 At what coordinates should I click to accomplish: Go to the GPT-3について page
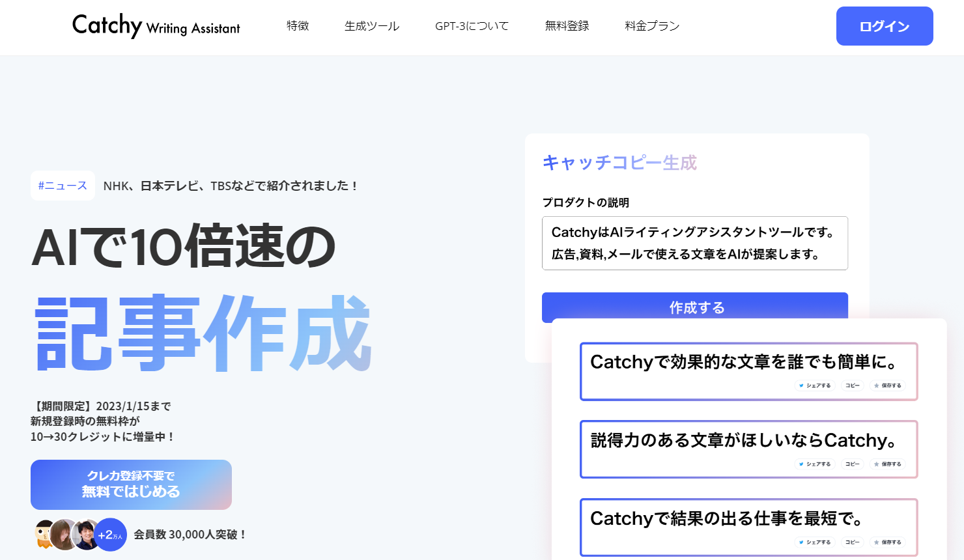[472, 26]
